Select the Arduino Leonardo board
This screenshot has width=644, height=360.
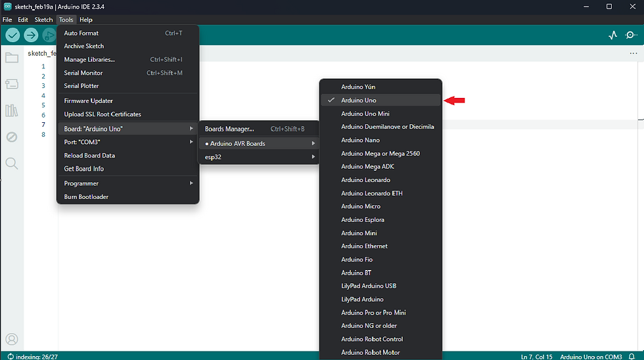(x=380, y=180)
